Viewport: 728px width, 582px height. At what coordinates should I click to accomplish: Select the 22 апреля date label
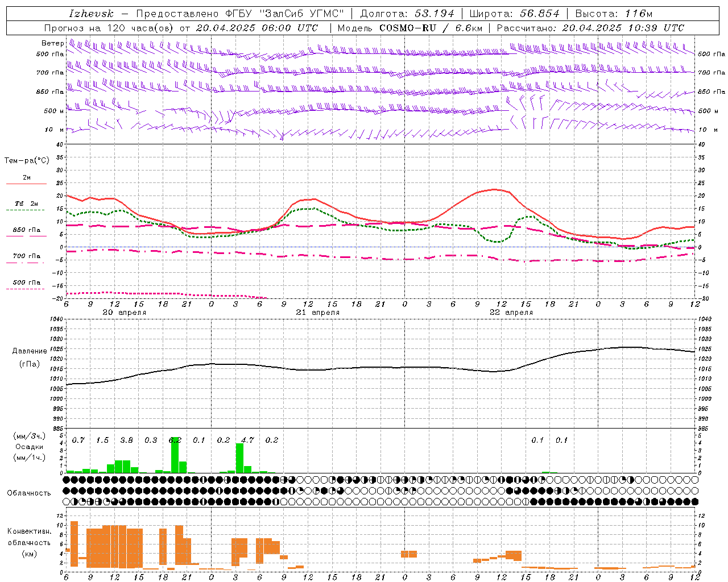pyautogui.click(x=511, y=313)
